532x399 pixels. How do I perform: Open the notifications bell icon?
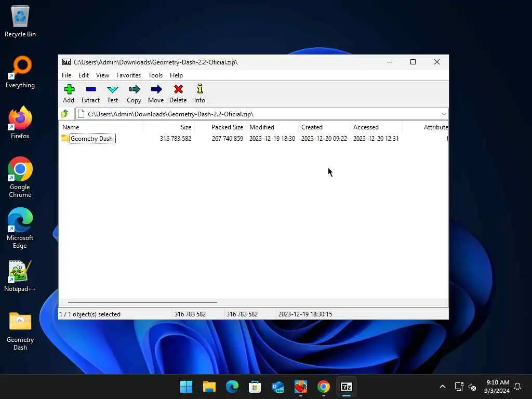[517, 387]
